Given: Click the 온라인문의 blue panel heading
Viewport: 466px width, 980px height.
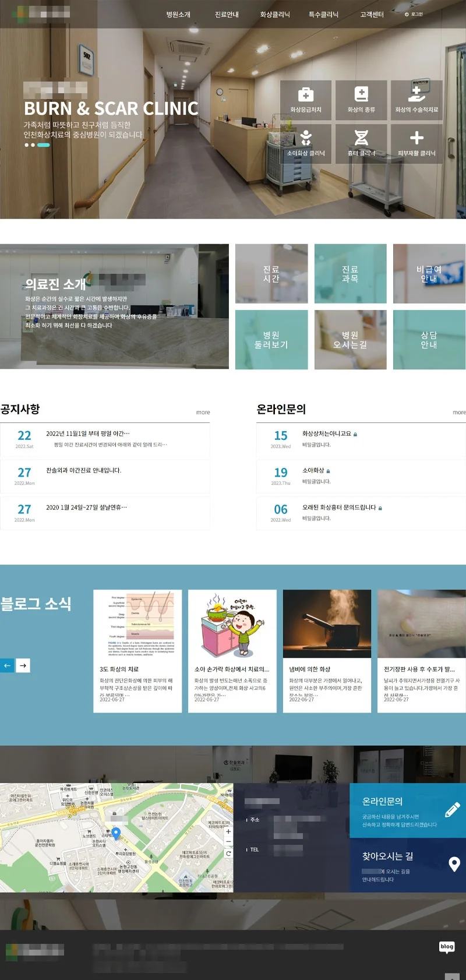Looking at the screenshot, I should click(x=382, y=801).
